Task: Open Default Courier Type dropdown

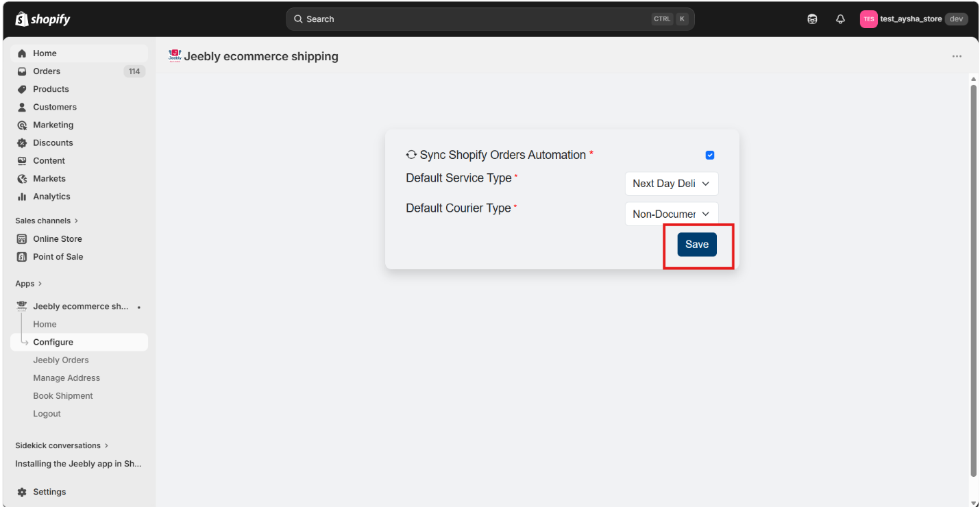Action: coord(672,214)
